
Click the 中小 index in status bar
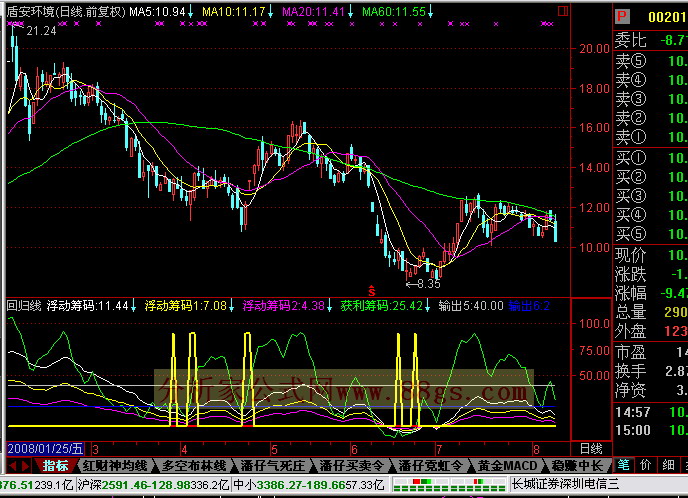[x=309, y=485]
